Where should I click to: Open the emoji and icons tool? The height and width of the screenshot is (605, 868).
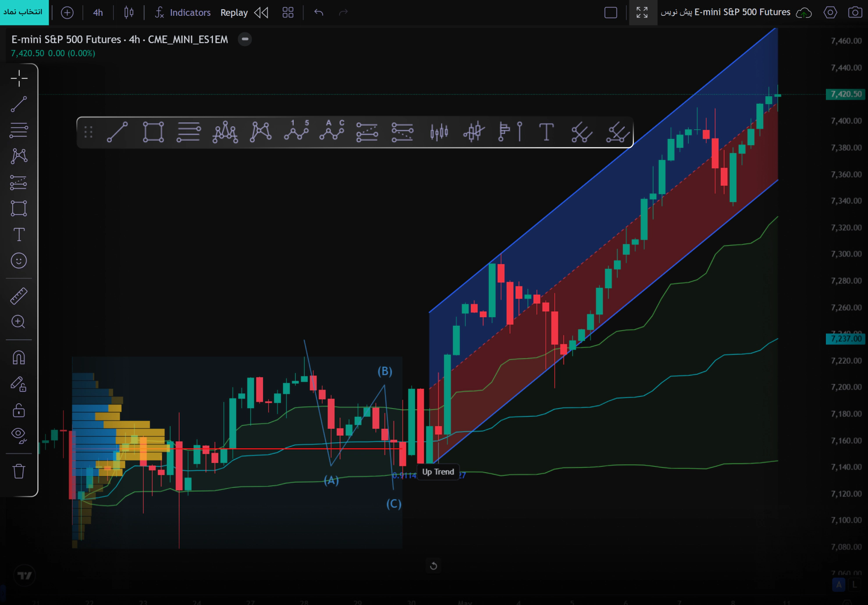[19, 261]
